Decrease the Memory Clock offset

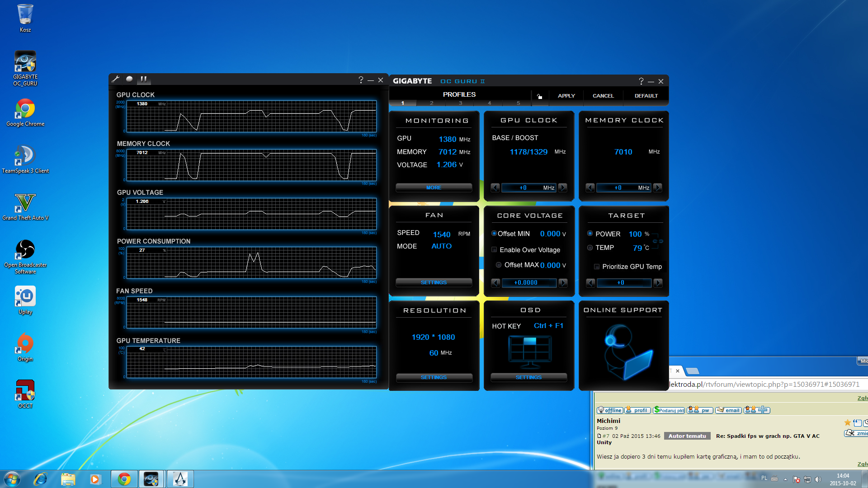[x=590, y=188]
